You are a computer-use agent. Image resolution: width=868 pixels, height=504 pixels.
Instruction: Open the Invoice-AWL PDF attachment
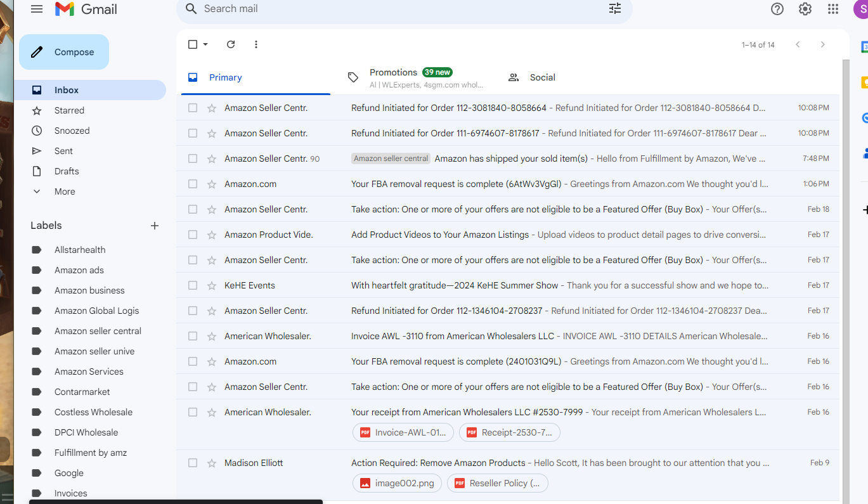pos(403,432)
